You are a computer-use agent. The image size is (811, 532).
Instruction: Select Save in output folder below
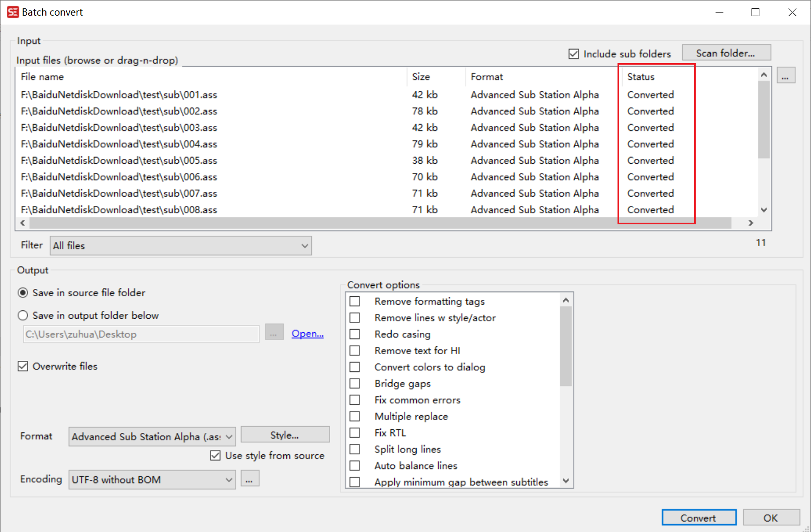23,315
